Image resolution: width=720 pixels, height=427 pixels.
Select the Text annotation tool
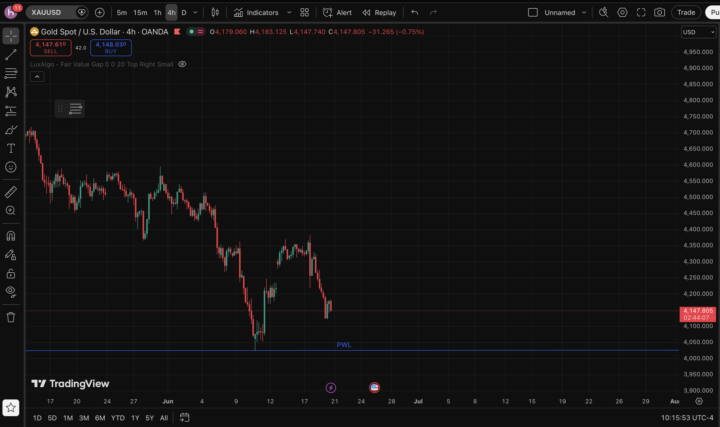point(11,148)
